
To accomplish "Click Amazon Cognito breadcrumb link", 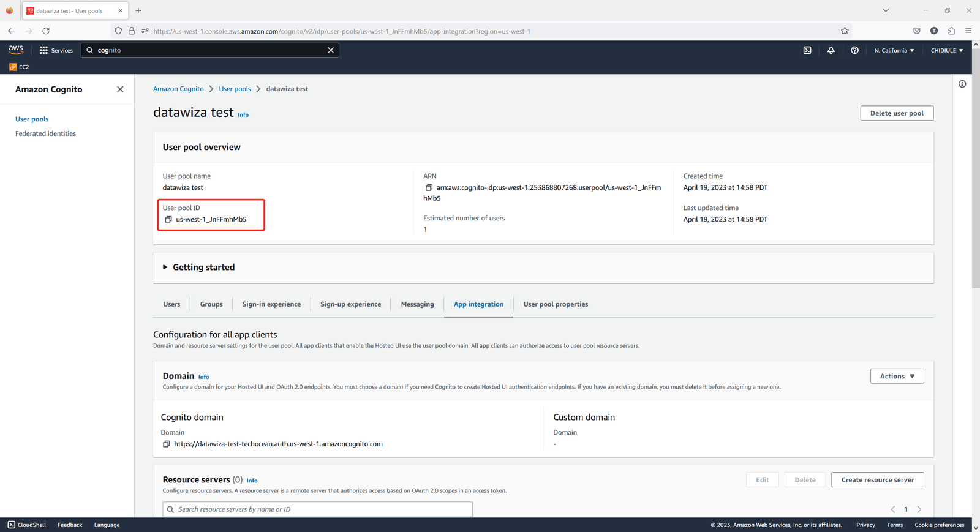I will 178,89.
